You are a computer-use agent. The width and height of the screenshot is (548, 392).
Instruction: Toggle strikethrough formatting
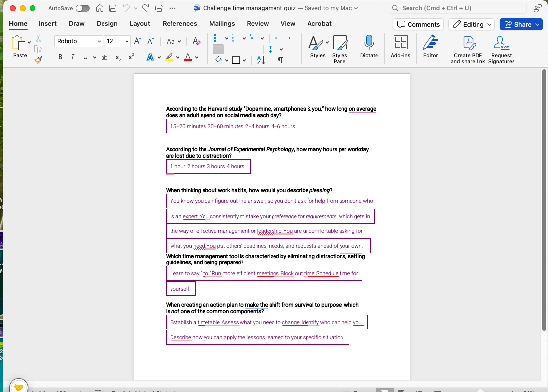pyautogui.click(x=104, y=57)
